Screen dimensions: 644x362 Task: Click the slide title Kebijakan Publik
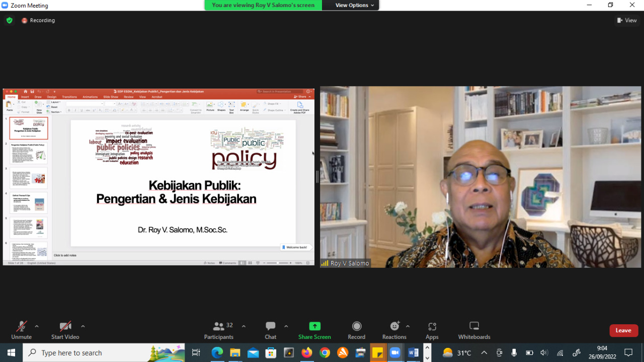[195, 185]
